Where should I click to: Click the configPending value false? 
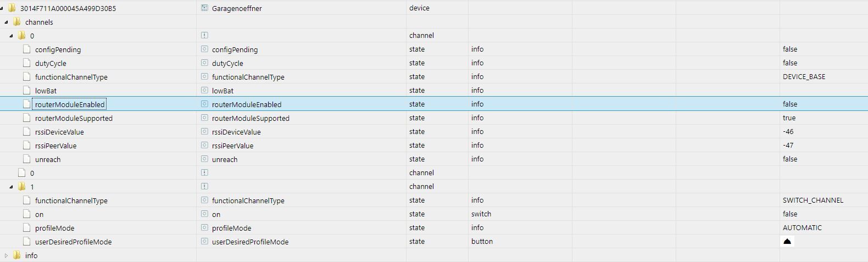point(790,49)
